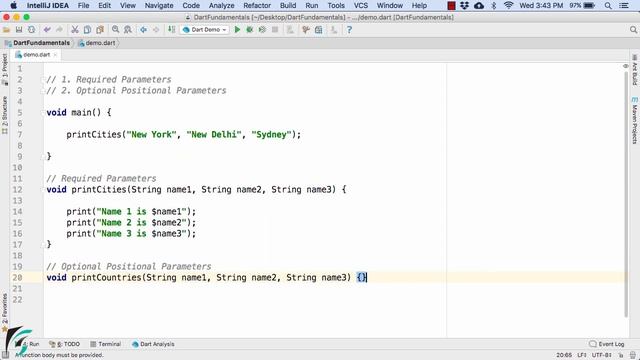Click the Stop square icon
This screenshot has width=640, height=360.
click(275, 30)
